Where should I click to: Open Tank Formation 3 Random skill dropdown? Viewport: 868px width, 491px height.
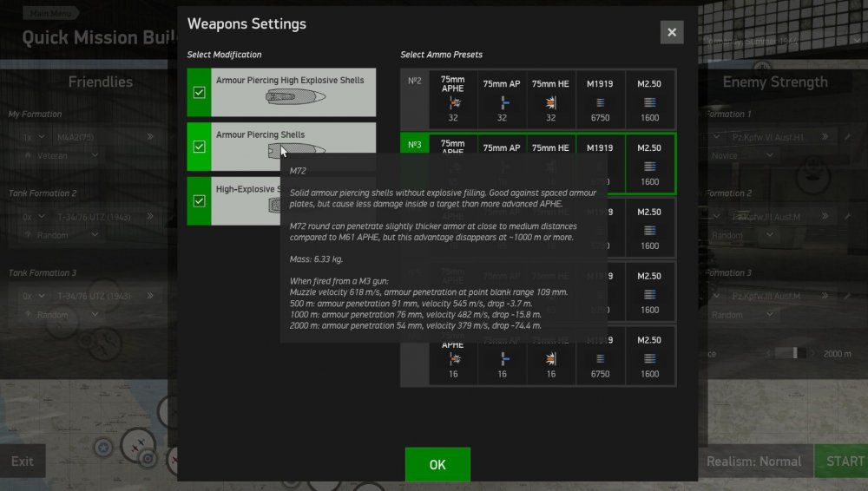point(62,314)
